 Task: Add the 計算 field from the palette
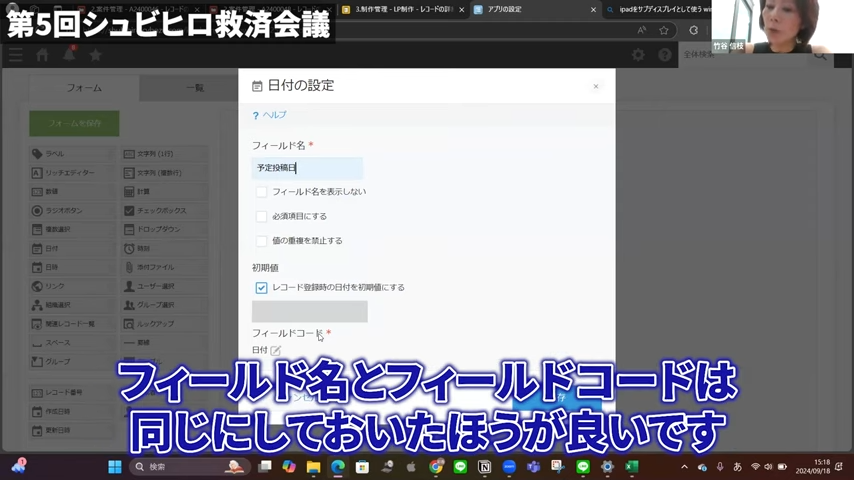(x=164, y=192)
